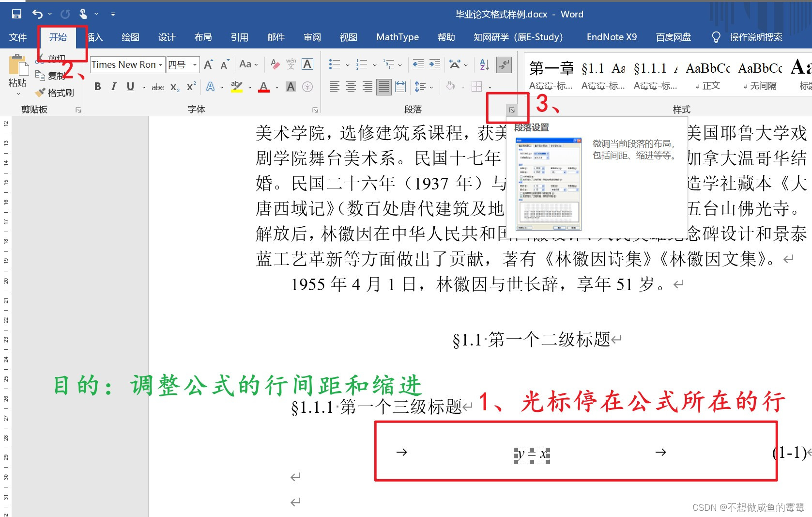Open the paragraph settings dialog launcher

tap(512, 110)
